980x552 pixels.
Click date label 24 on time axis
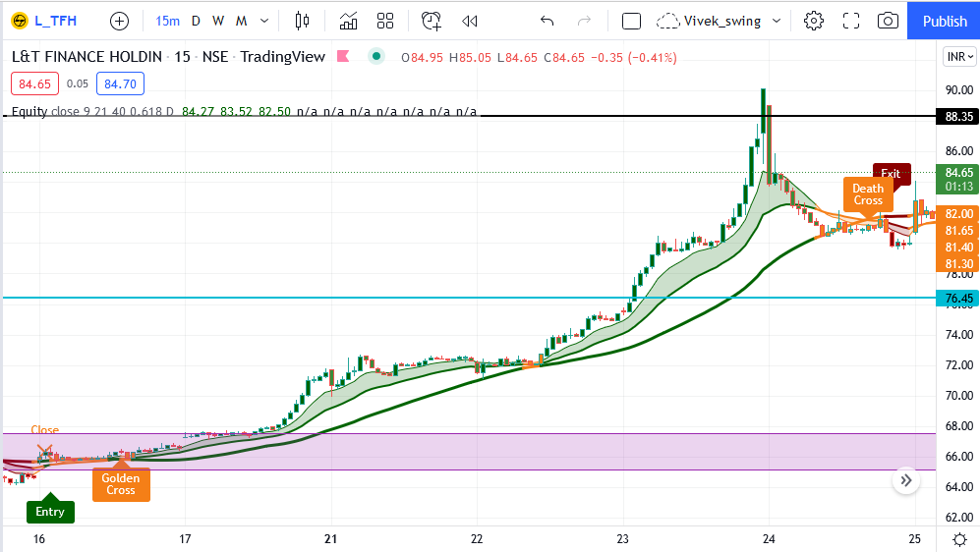pyautogui.click(x=769, y=539)
